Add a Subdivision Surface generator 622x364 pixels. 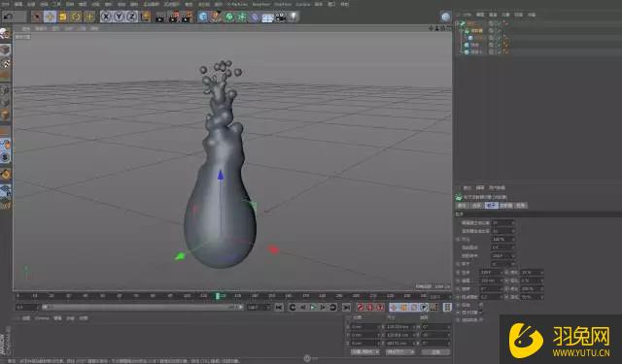pyautogui.click(x=229, y=17)
